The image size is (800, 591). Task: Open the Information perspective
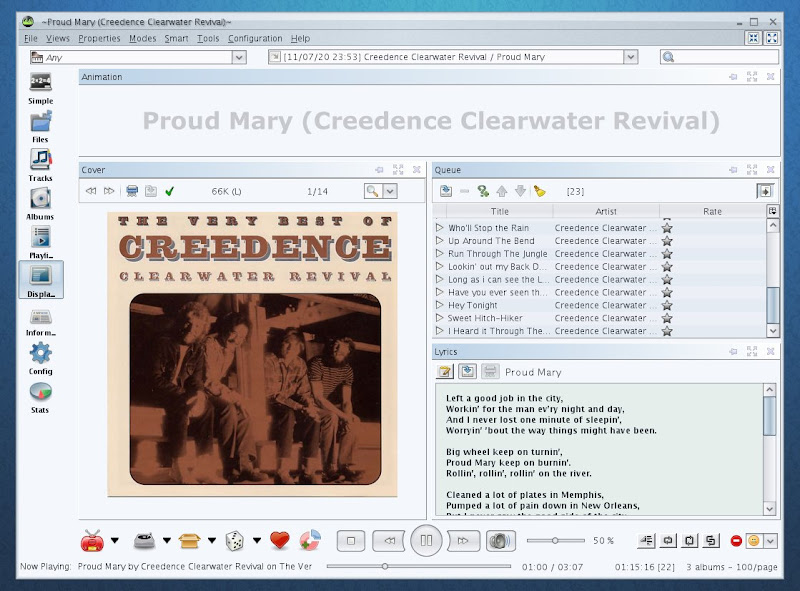tap(40, 322)
